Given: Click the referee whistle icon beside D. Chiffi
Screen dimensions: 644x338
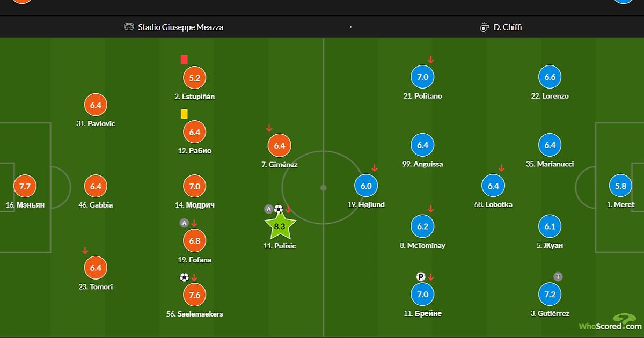Looking at the screenshot, I should tap(485, 27).
